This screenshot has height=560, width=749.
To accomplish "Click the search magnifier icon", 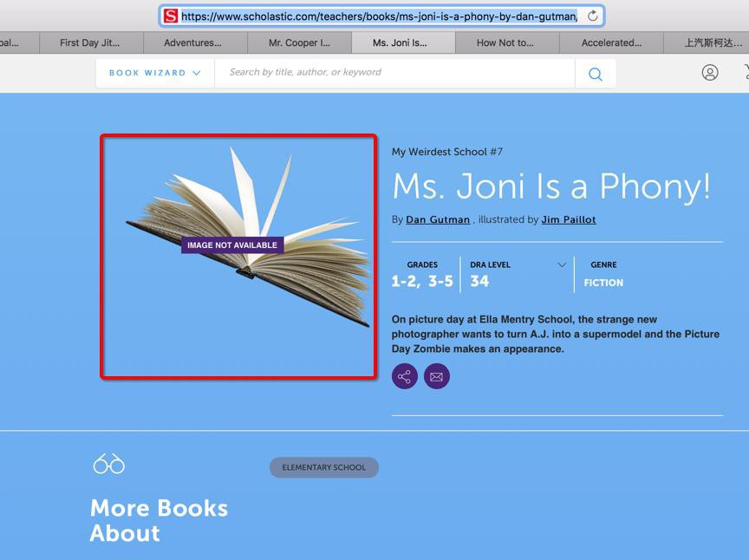I will click(596, 74).
